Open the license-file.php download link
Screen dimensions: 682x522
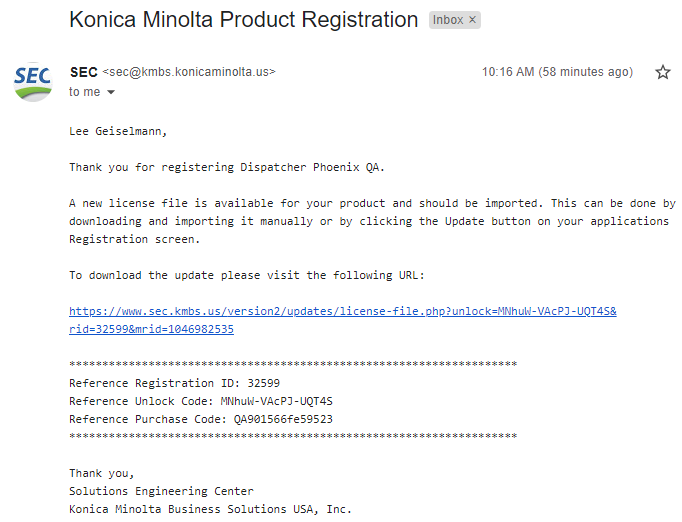(343, 311)
